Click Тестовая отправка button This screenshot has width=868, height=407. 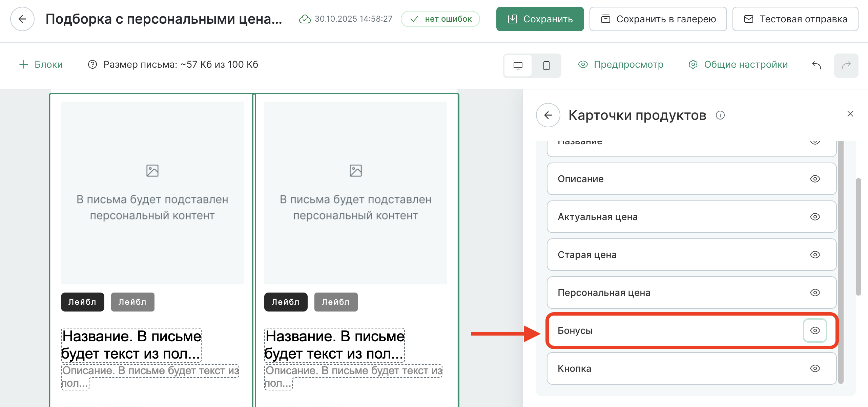(x=795, y=19)
